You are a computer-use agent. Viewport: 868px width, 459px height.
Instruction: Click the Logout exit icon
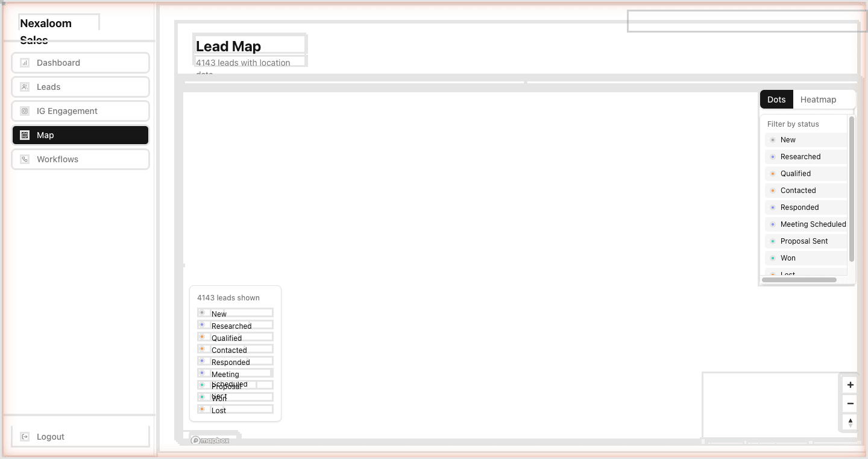click(x=24, y=436)
